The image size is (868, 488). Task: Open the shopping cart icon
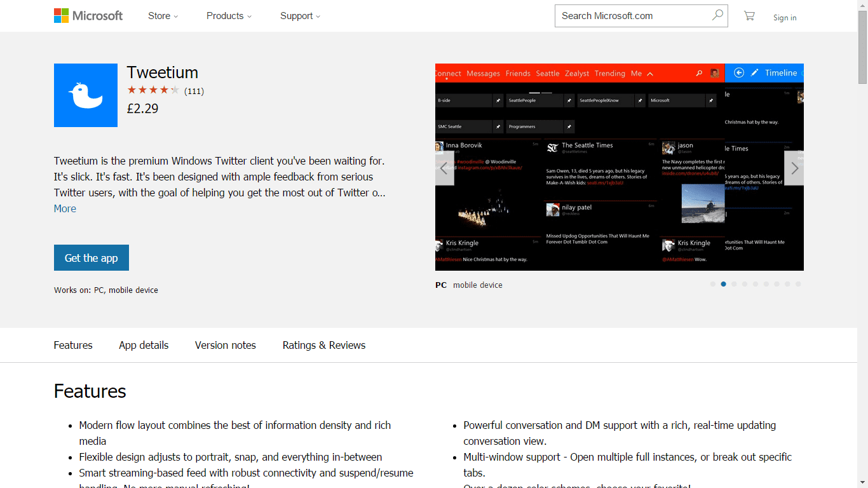pos(749,16)
